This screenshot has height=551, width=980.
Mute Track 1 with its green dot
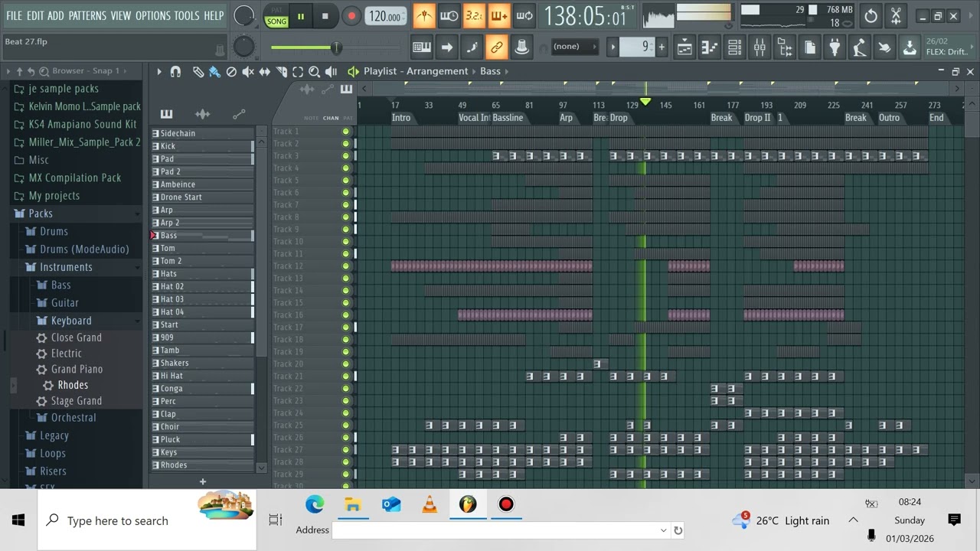click(x=346, y=132)
